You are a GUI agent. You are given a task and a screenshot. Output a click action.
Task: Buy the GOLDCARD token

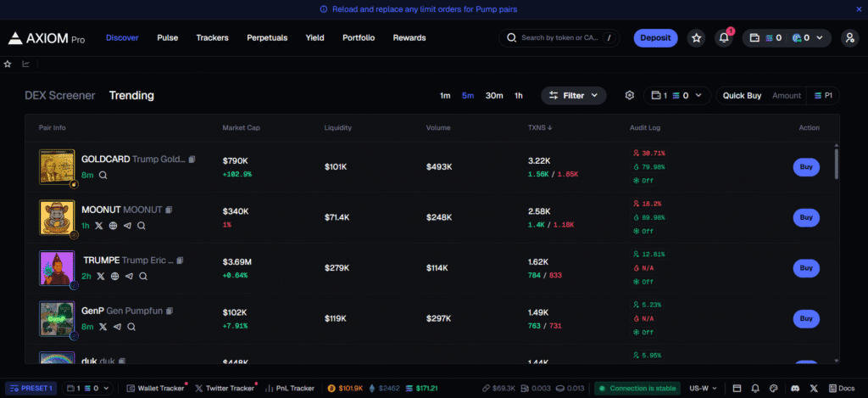[x=806, y=167]
